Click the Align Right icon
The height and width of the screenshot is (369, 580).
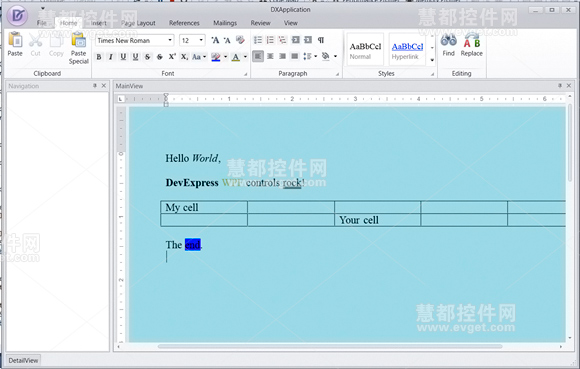click(283, 57)
